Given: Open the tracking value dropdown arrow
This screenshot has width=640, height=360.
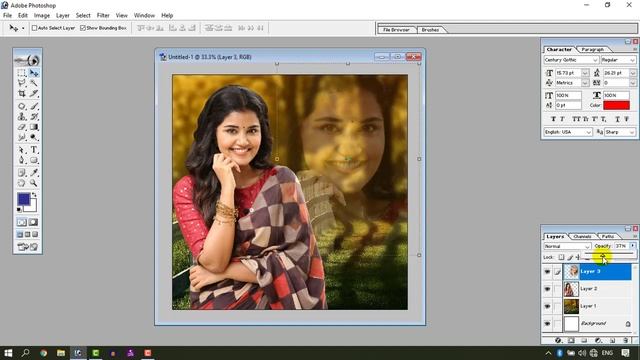Looking at the screenshot, I should click(633, 83).
